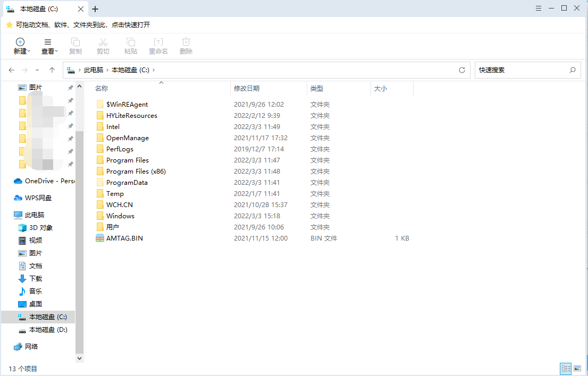Viewport: 588px width, 376px height.
Task: Click the New (新建) toolbar icon
Action: pos(20,42)
